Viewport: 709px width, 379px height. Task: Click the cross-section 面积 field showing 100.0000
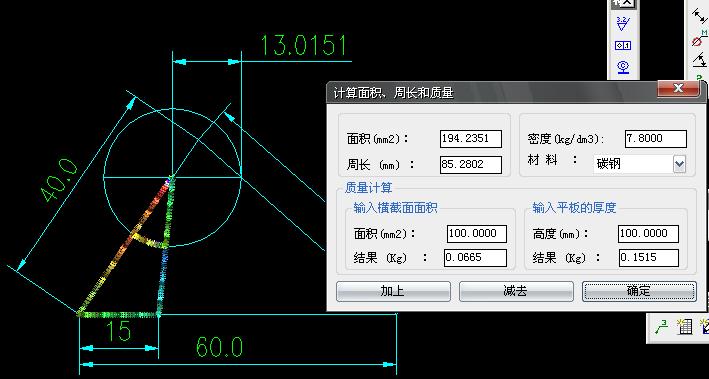477,234
